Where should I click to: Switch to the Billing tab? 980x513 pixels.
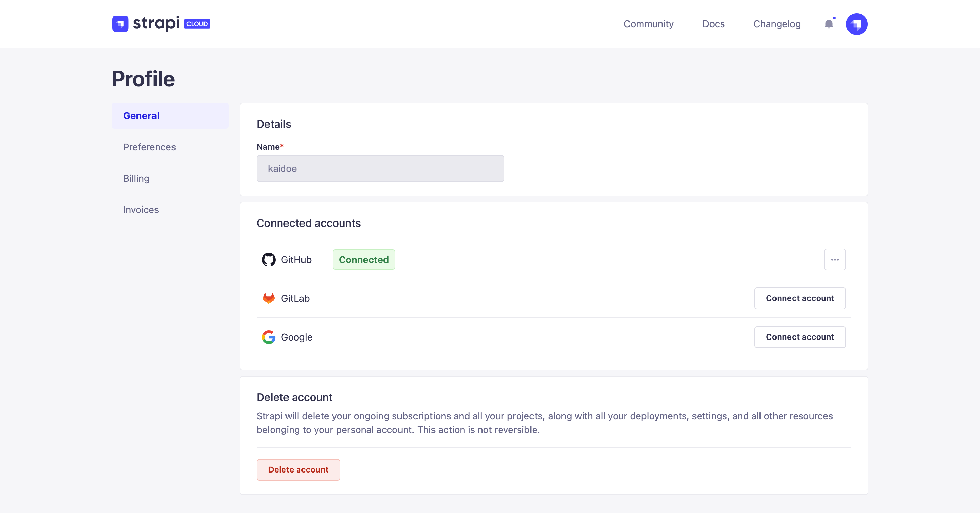pyautogui.click(x=136, y=178)
